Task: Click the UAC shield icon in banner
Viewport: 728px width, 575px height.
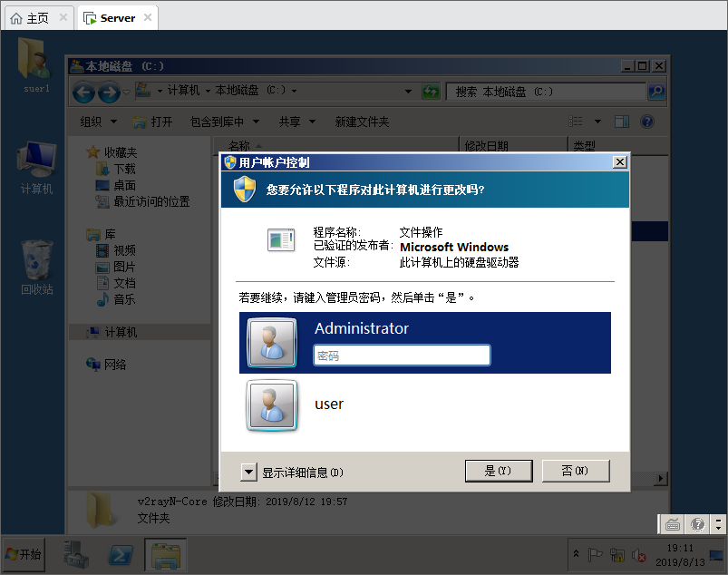Action: [244, 190]
